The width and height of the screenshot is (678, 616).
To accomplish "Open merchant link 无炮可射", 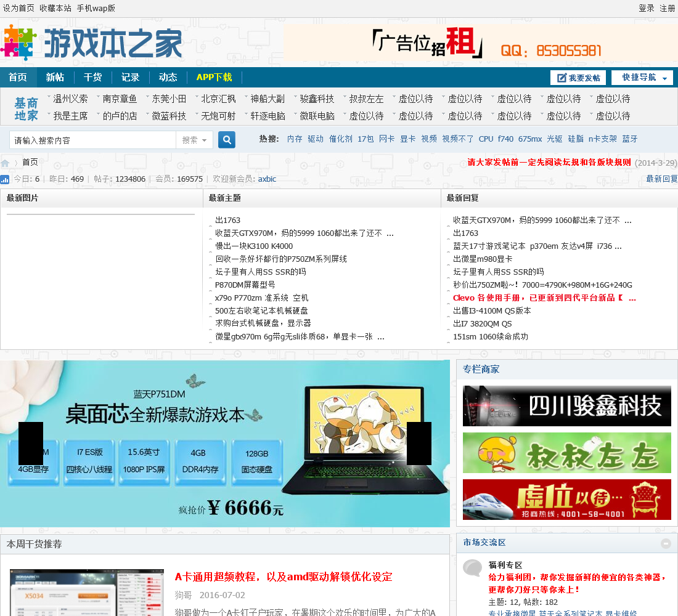I will 218,116.
